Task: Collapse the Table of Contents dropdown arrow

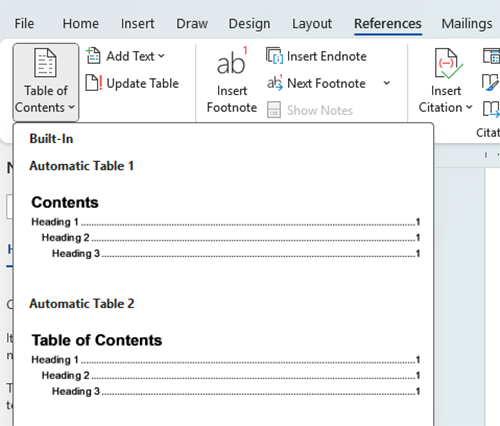Action: tap(71, 107)
